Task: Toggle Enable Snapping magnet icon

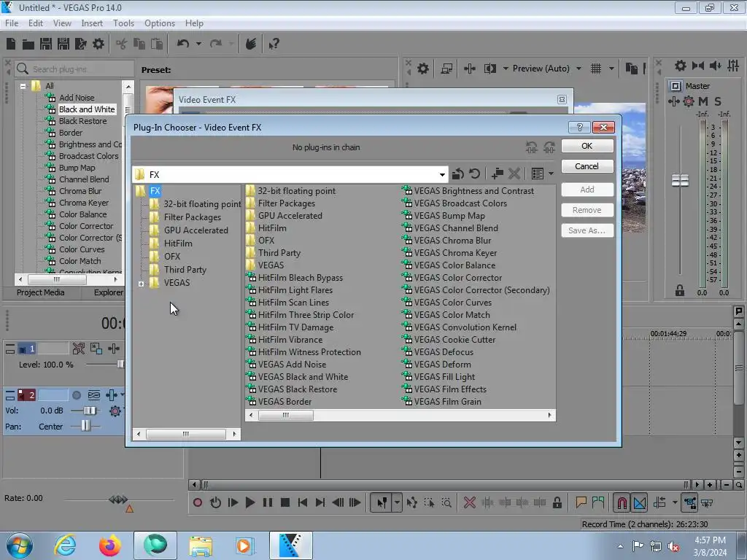Action: 622,502
